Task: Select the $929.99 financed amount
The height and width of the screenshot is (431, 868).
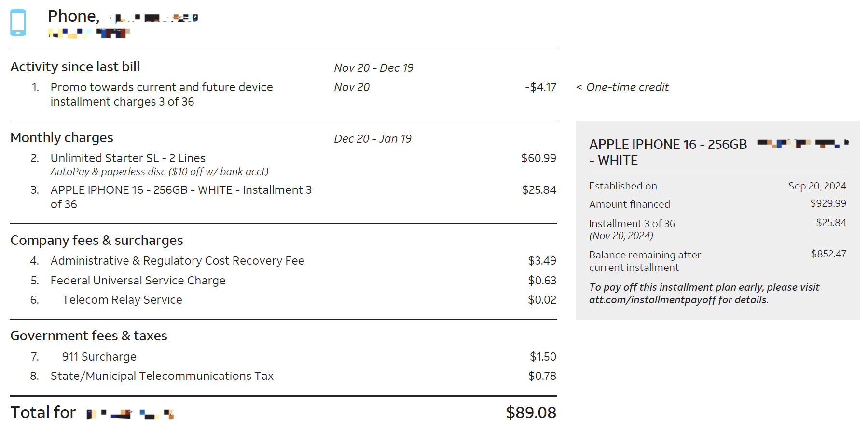Action: [x=828, y=203]
